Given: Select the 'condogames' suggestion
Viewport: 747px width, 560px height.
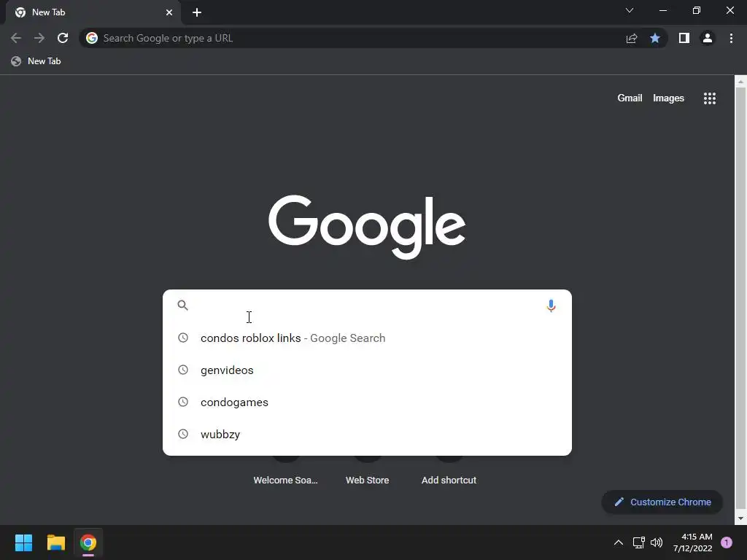Looking at the screenshot, I should [367, 402].
